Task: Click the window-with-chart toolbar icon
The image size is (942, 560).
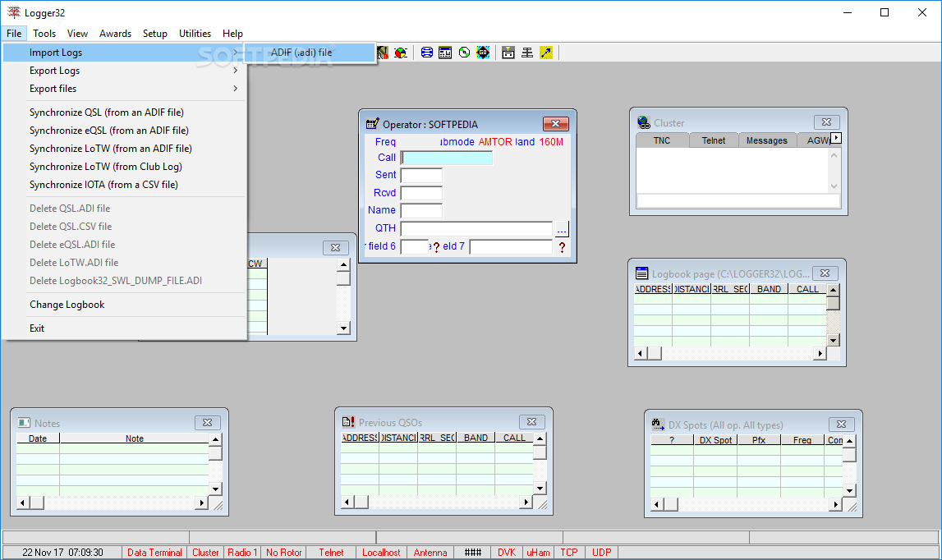Action: tap(445, 53)
